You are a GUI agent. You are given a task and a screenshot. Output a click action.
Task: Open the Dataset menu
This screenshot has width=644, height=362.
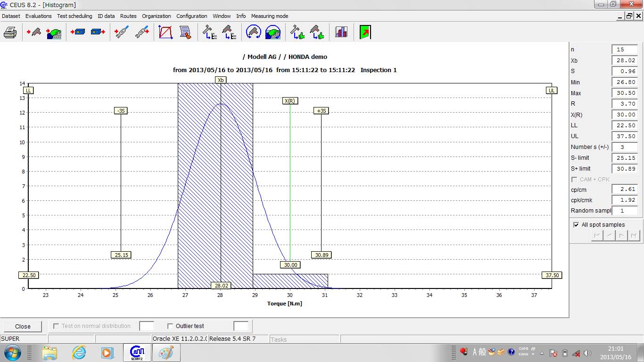[11, 16]
